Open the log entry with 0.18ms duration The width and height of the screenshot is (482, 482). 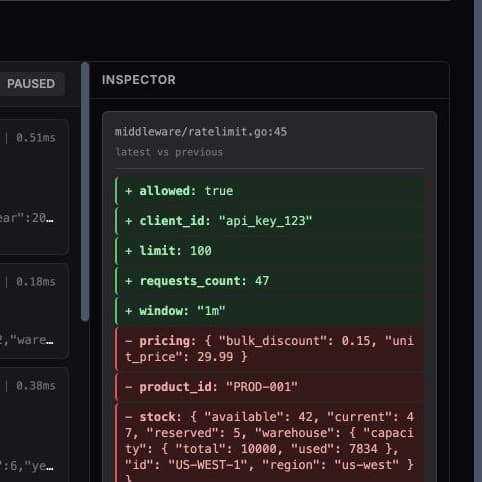33,311
